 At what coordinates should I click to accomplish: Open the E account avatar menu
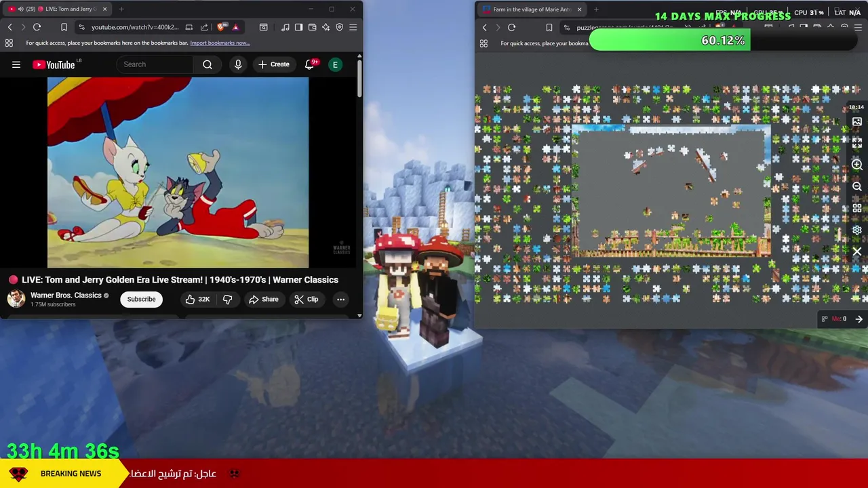pyautogui.click(x=335, y=64)
